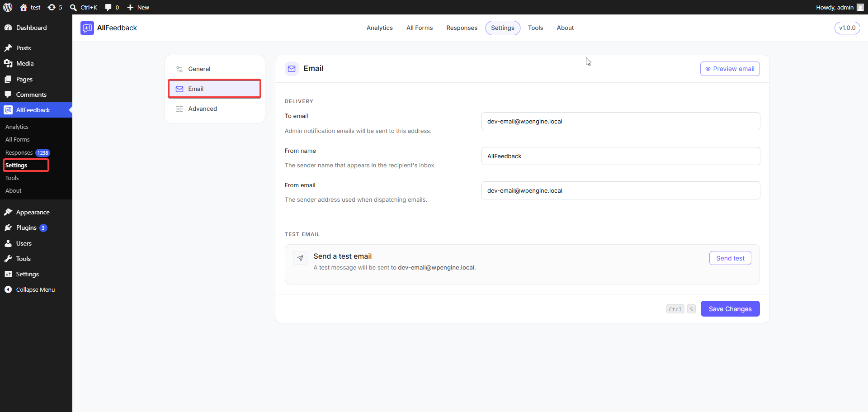Click the Appearance paintbrush icon
Screen dimensions: 868x412
pos(8,212)
